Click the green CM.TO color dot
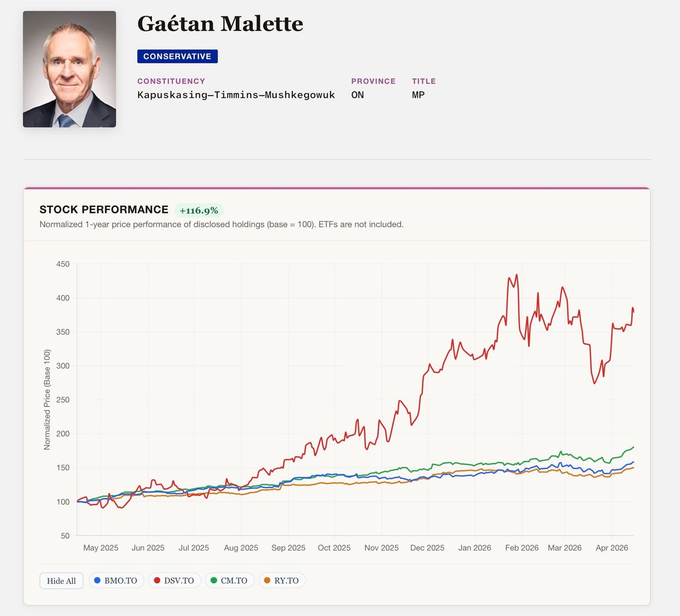This screenshot has width=680, height=616. click(214, 581)
